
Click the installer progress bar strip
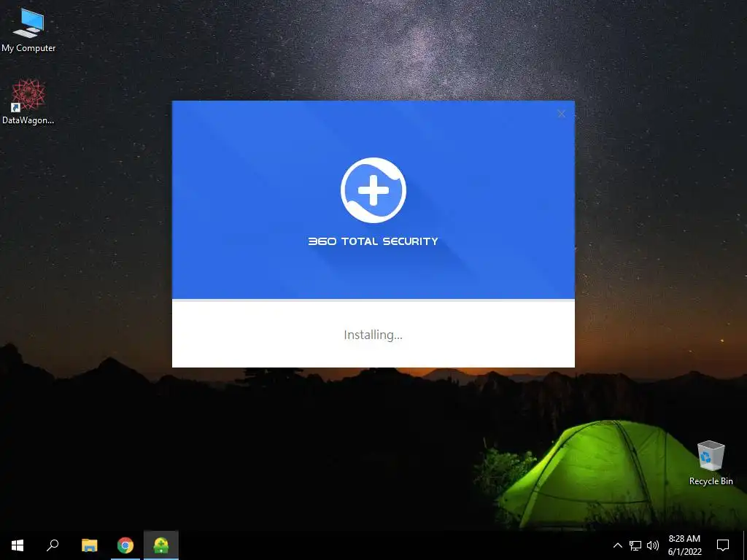[x=373, y=300]
